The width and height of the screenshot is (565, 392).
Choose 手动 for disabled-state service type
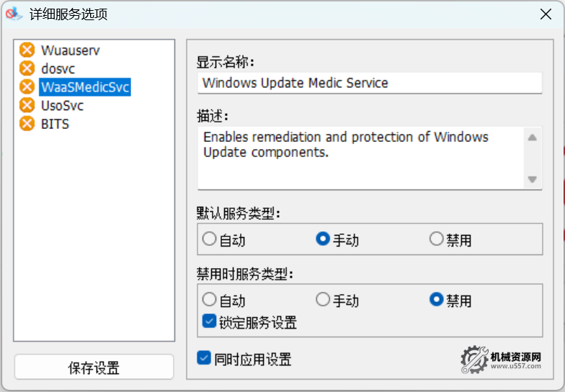(323, 300)
